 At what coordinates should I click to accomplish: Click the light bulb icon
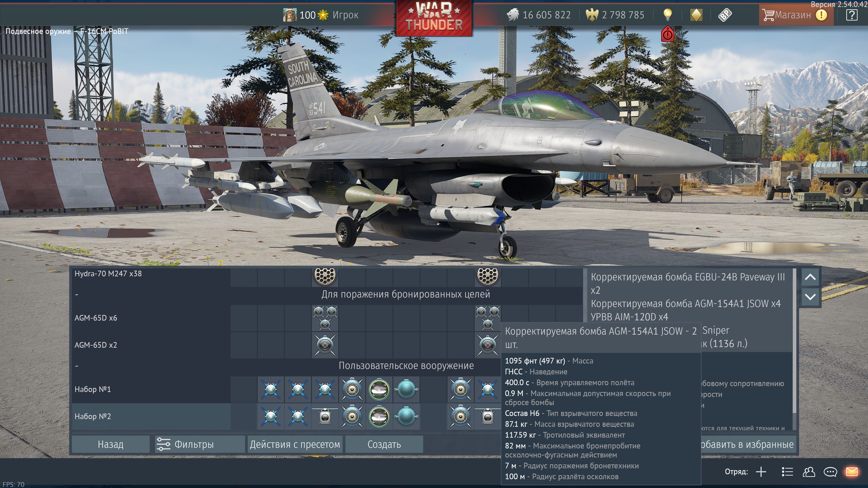[x=667, y=15]
